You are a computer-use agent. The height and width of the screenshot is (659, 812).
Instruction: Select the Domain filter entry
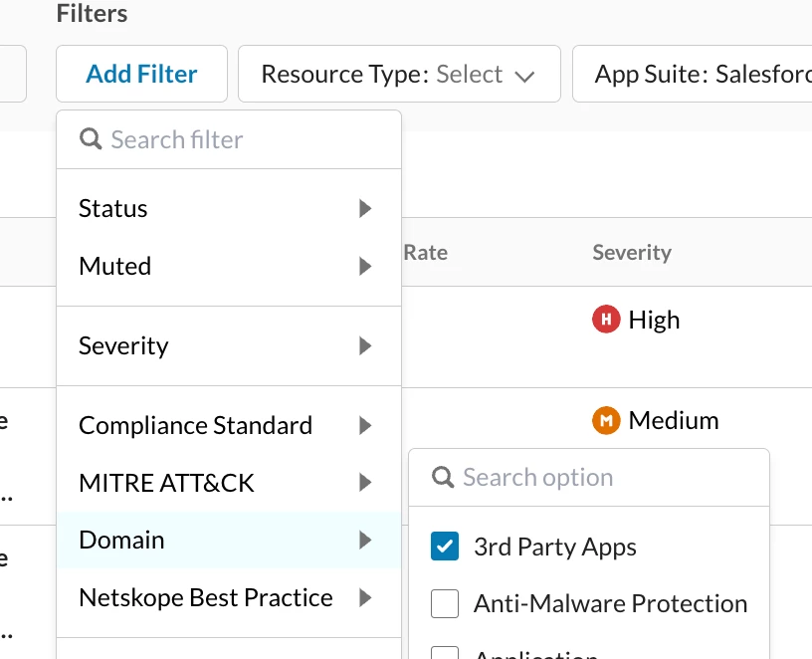pos(121,540)
